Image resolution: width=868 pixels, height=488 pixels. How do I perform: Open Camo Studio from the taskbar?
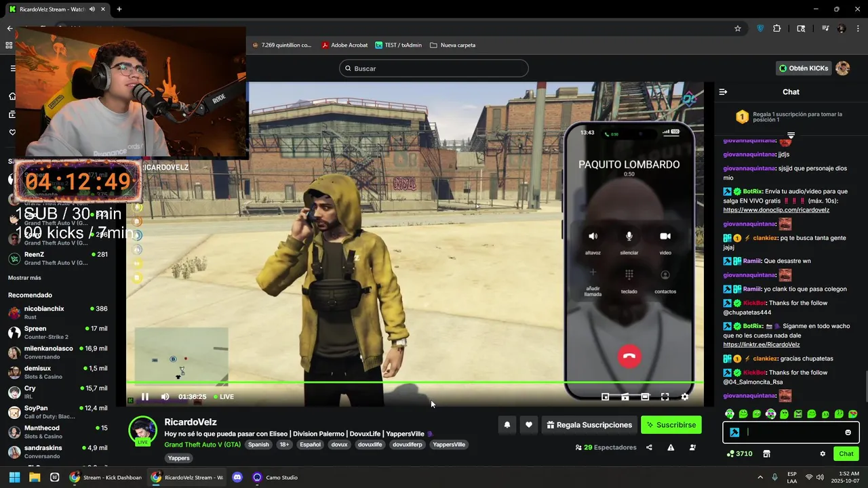click(275, 477)
